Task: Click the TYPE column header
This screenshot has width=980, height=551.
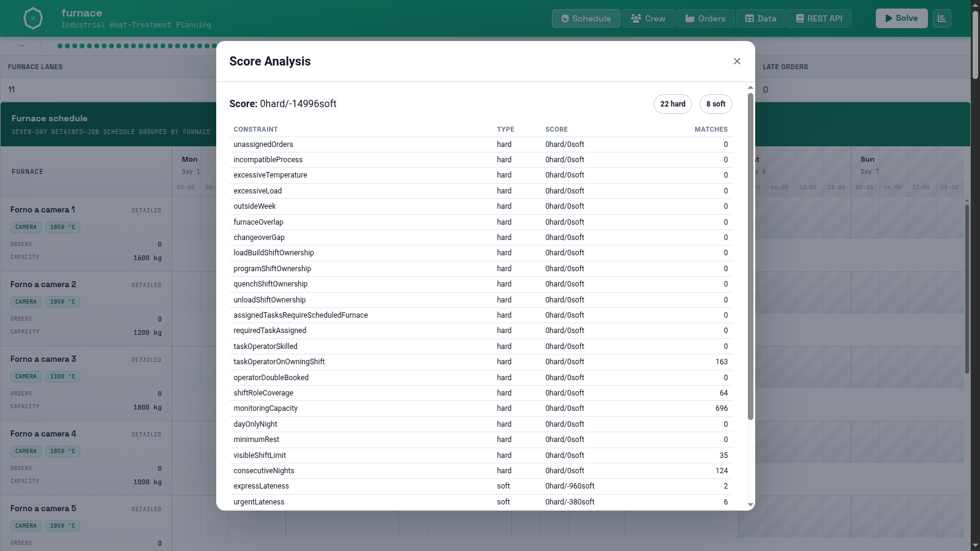Action: [x=505, y=129]
